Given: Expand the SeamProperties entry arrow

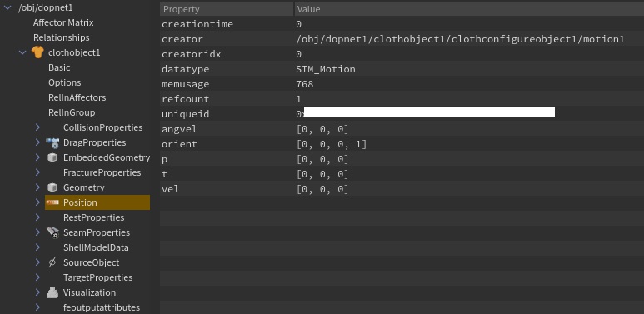Looking at the screenshot, I should tap(37, 232).
